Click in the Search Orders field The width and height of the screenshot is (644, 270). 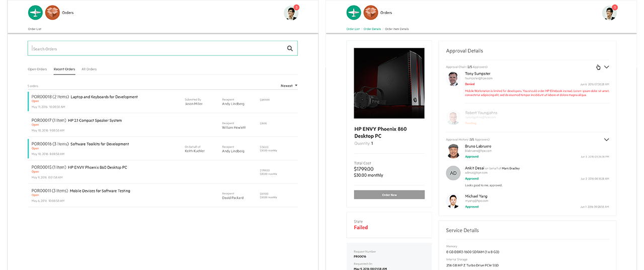tap(163, 48)
